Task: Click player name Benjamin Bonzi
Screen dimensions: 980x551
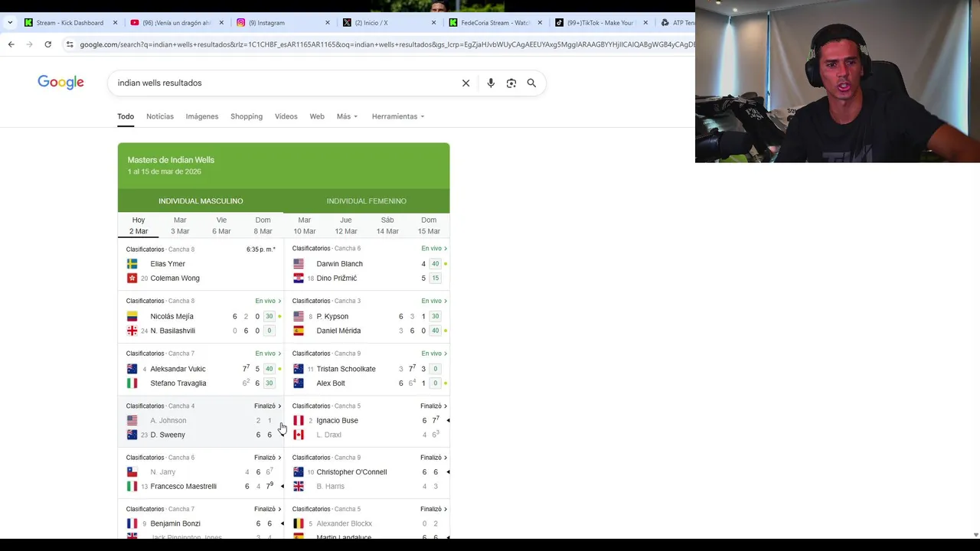Action: 175,523
